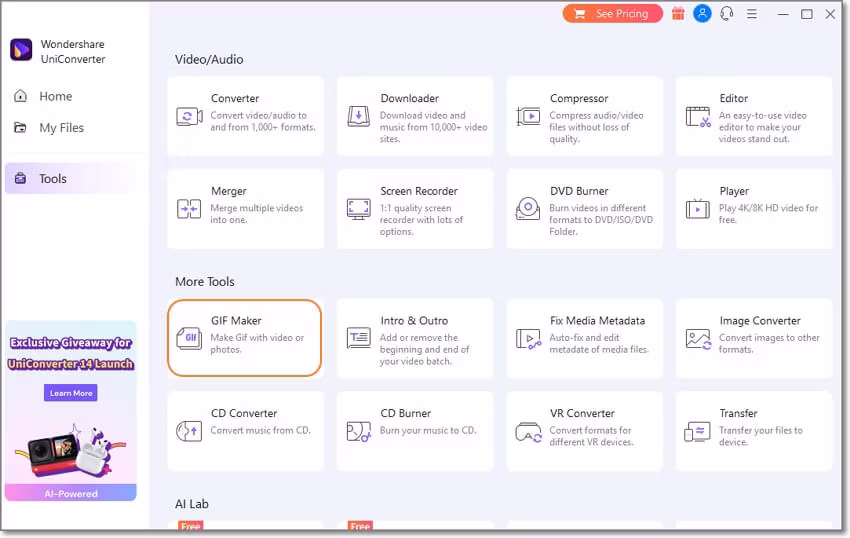This screenshot has height=538, width=850.
Task: Open the hamburger menu icon
Action: point(751,14)
